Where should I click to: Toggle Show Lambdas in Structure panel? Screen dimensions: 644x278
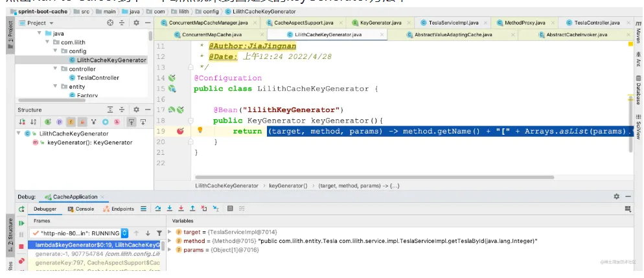point(117,122)
